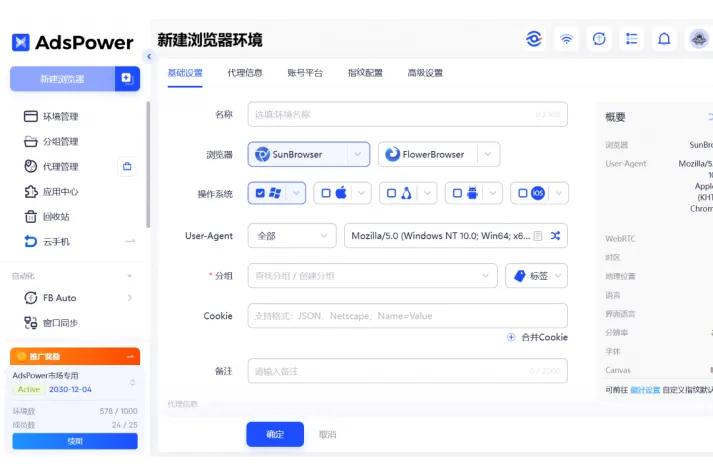Click the 名称 input field
713x475 pixels.
(x=407, y=114)
